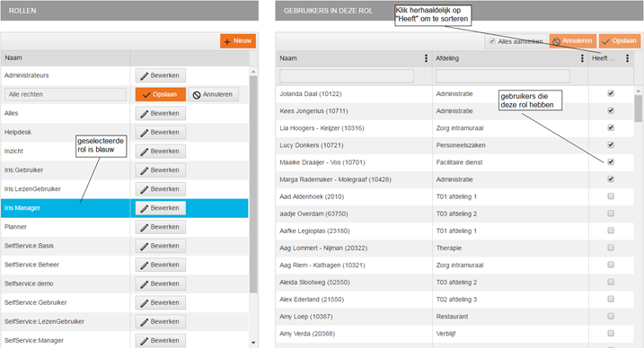Image resolution: width=644 pixels, height=348 pixels.
Task: Check the role box for Aad Aldenhoek
Action: (611, 196)
